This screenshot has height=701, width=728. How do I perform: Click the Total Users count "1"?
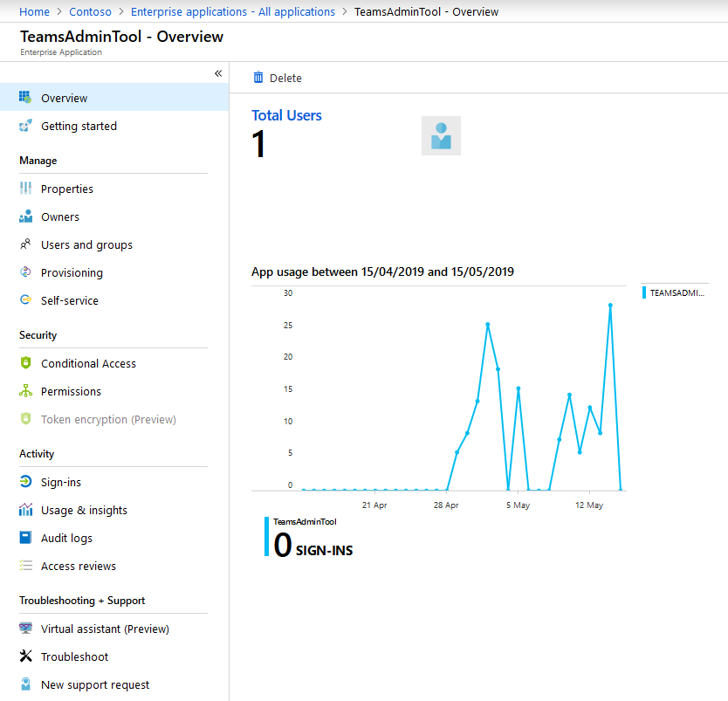tap(258, 144)
